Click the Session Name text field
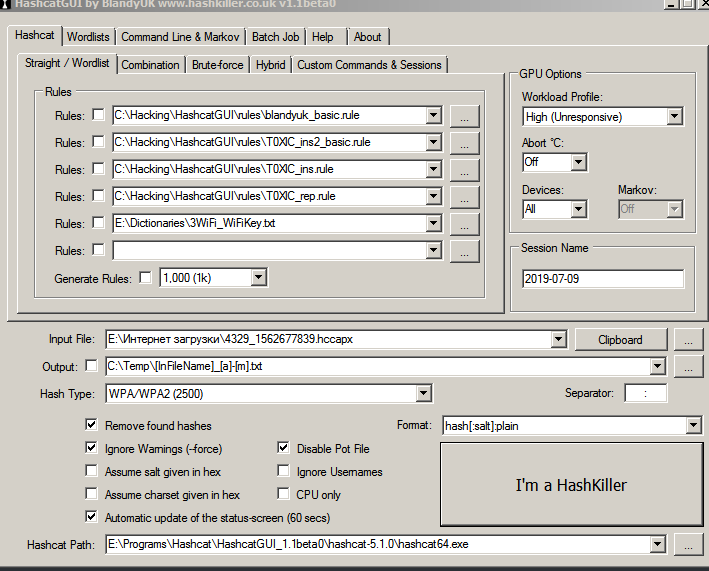 [602, 279]
